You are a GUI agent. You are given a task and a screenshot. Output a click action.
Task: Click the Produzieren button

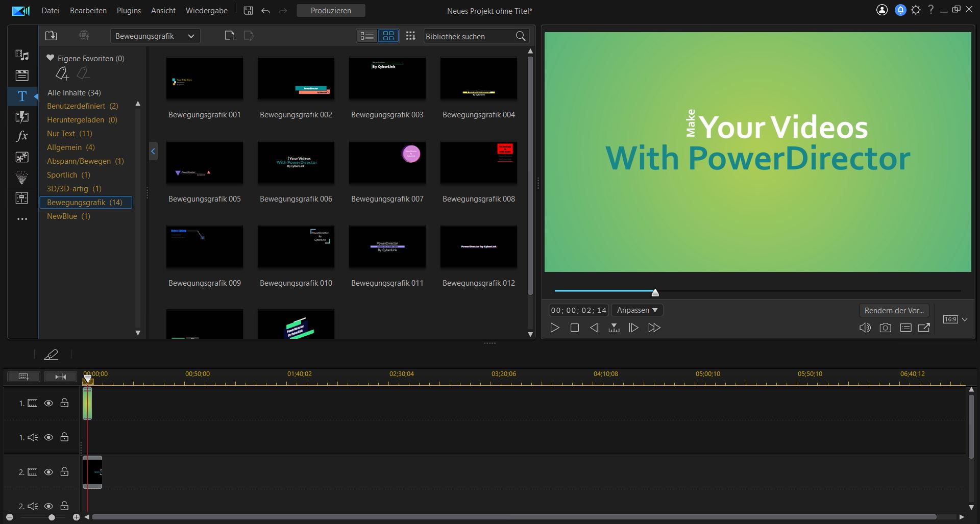[331, 10]
